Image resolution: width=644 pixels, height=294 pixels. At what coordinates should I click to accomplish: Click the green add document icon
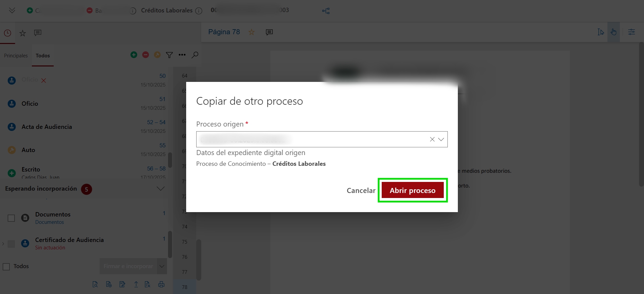click(134, 55)
